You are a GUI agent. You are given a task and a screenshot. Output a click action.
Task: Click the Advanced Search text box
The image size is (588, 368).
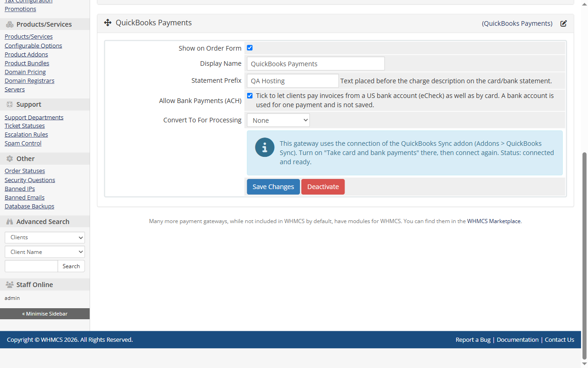[x=31, y=266]
